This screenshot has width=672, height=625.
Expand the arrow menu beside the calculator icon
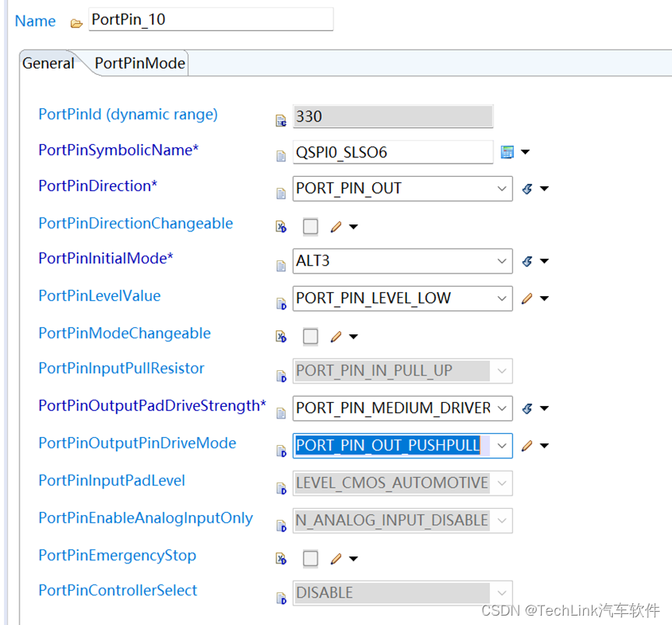(526, 152)
